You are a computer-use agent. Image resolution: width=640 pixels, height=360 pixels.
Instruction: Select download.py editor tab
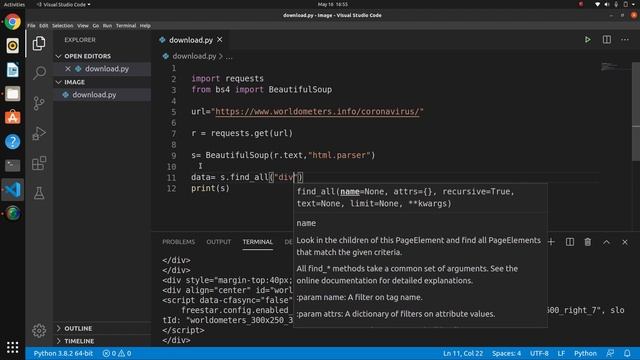coord(190,40)
